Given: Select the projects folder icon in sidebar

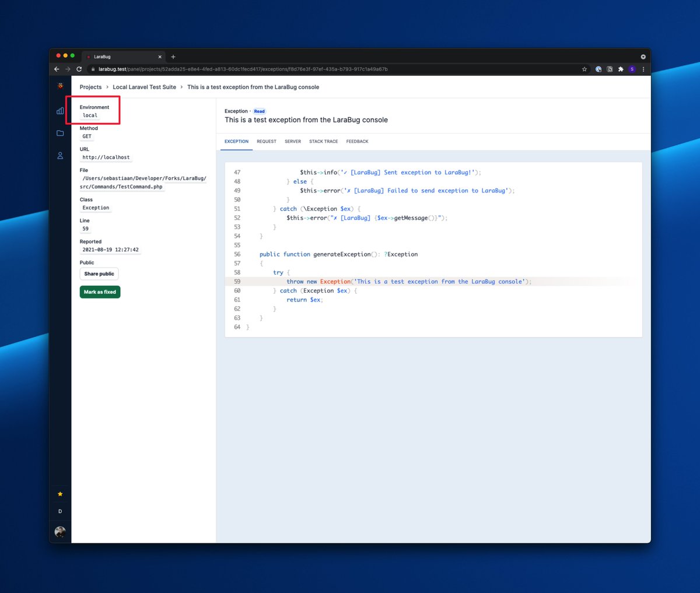Looking at the screenshot, I should pos(60,133).
